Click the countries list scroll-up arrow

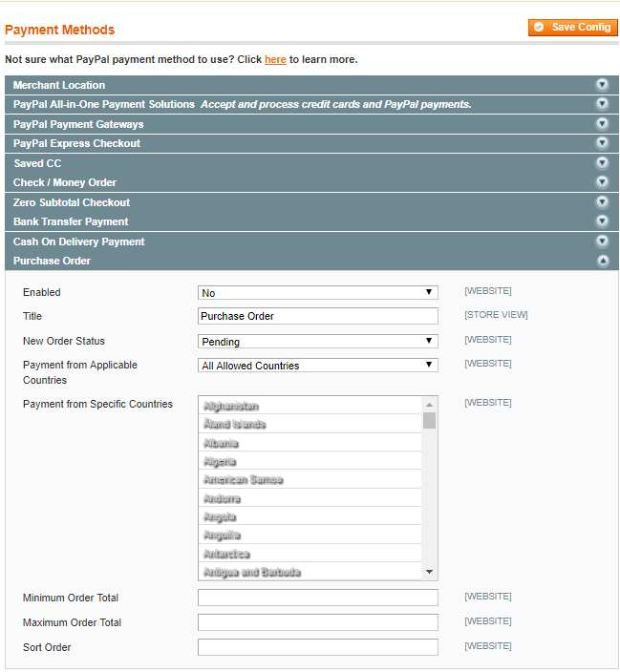(x=429, y=405)
